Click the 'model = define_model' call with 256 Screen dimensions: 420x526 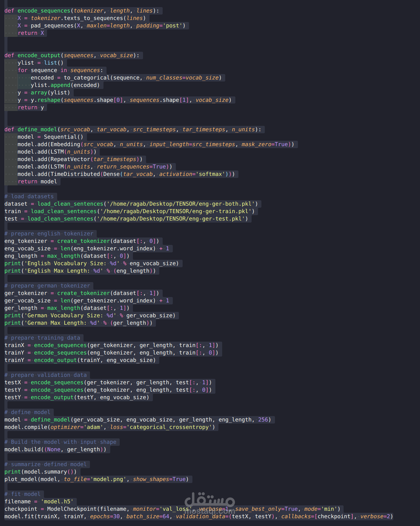[138, 420]
